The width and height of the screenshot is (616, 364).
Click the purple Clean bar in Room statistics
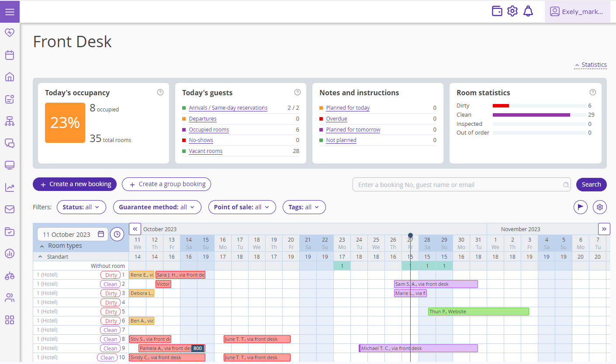[x=531, y=115]
